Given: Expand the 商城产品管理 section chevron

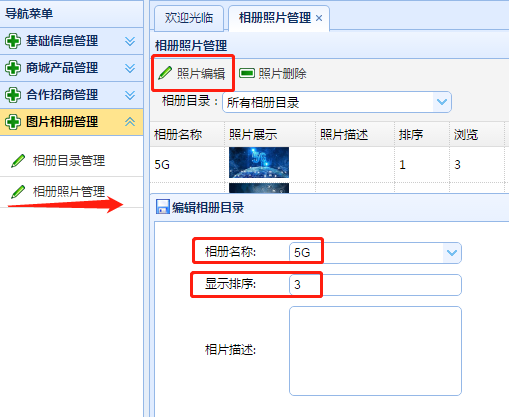Looking at the screenshot, I should (130, 68).
